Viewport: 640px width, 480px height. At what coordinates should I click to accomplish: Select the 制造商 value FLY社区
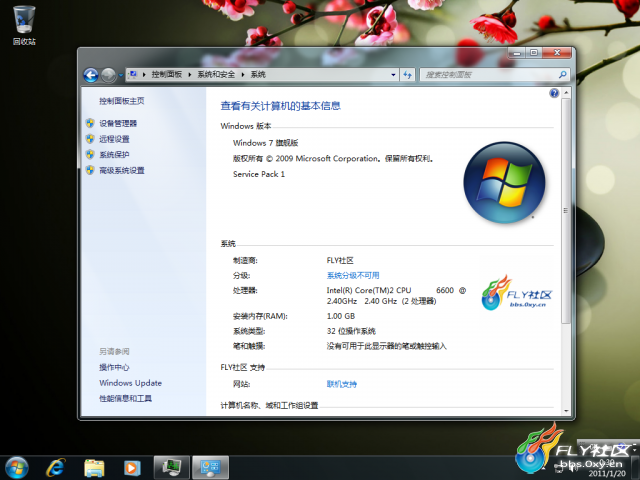(x=340, y=260)
